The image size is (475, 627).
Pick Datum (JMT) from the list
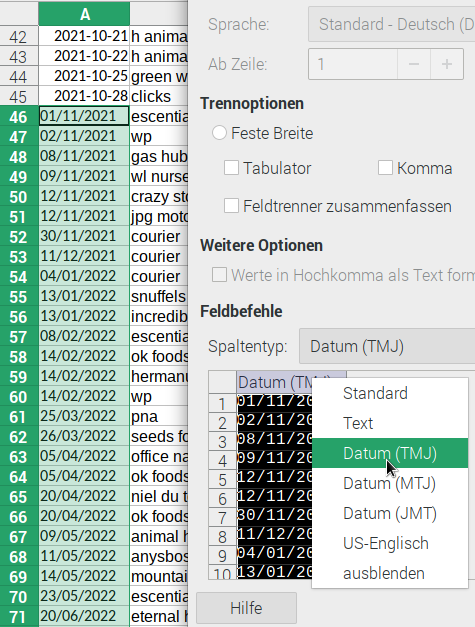[x=390, y=513]
